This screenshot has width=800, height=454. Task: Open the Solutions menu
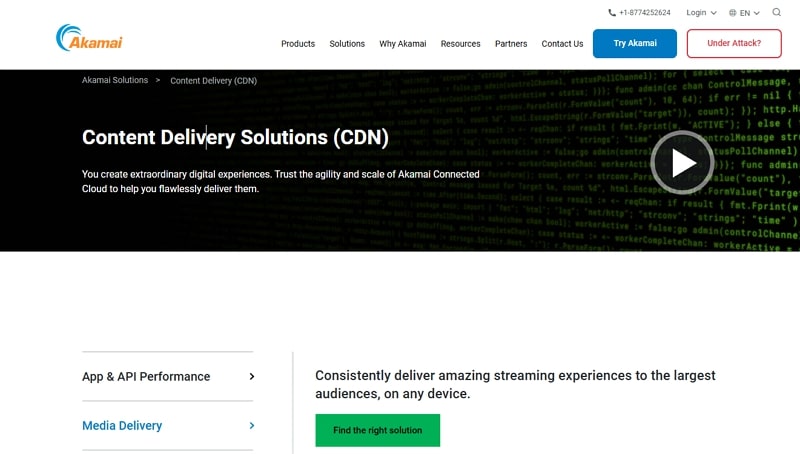pyautogui.click(x=347, y=44)
